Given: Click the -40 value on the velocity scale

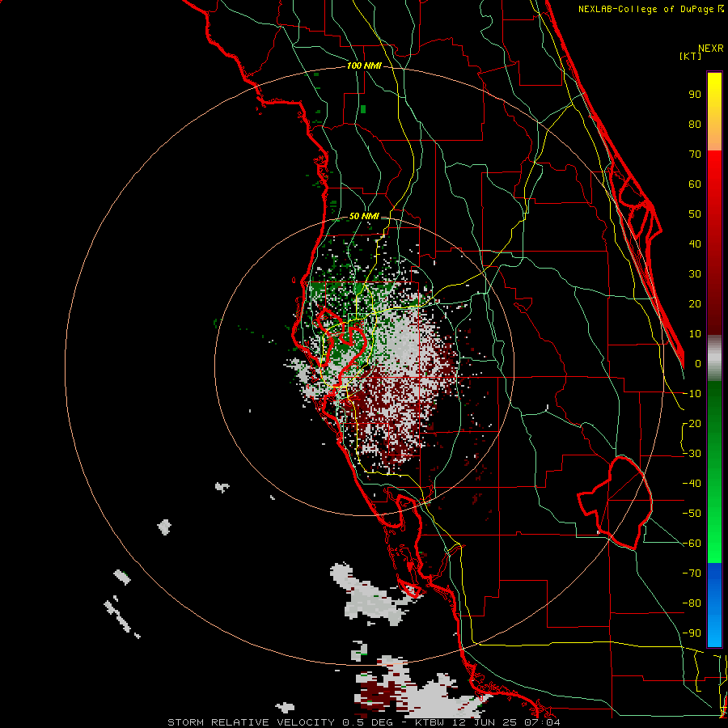Looking at the screenshot, I should [692, 484].
